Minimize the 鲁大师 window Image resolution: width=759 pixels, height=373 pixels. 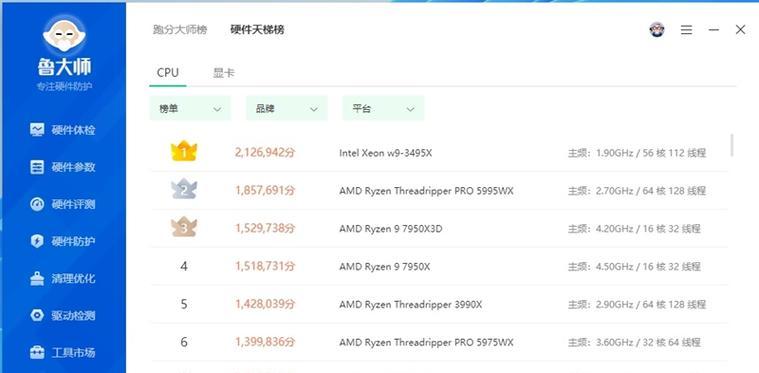713,30
